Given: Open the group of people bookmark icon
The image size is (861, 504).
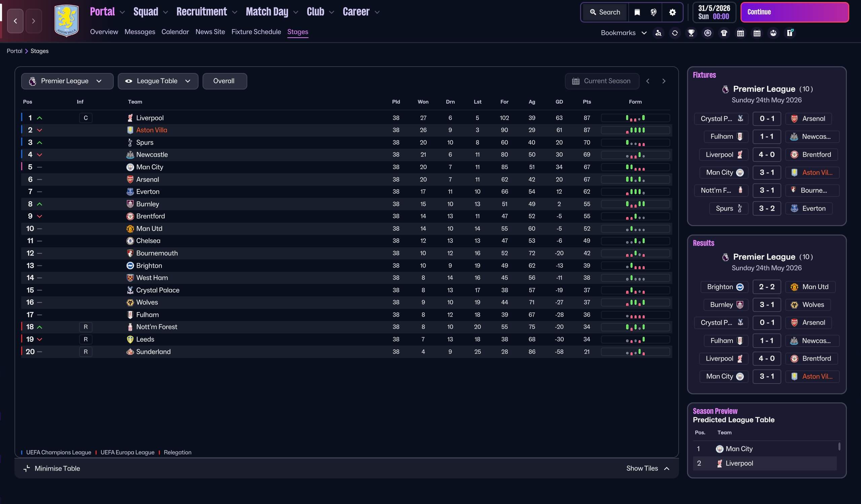Looking at the screenshot, I should point(773,33).
